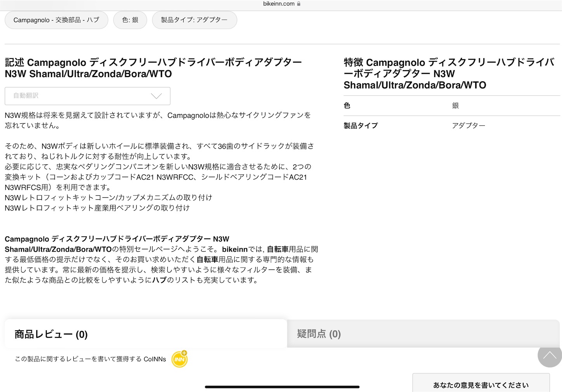This screenshot has width=562, height=392.
Task: Click the bold bikeinn text in paragraph
Action: point(235,249)
